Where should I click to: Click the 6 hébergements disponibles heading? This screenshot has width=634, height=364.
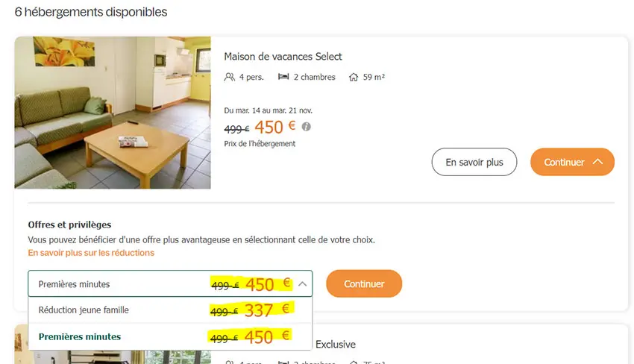click(91, 12)
